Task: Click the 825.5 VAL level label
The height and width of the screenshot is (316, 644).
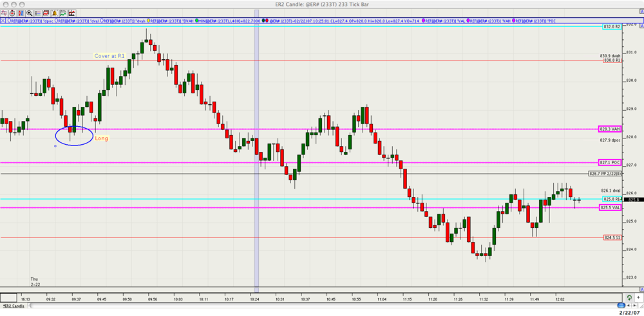Action: (610, 208)
